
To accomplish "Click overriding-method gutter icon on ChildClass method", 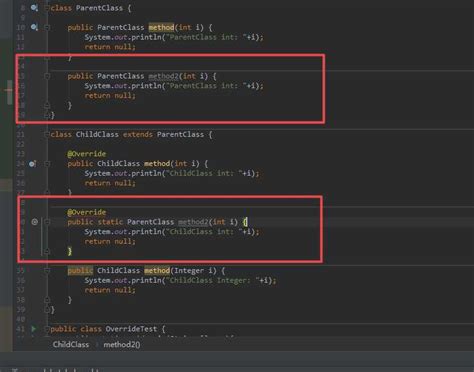I will [32, 164].
